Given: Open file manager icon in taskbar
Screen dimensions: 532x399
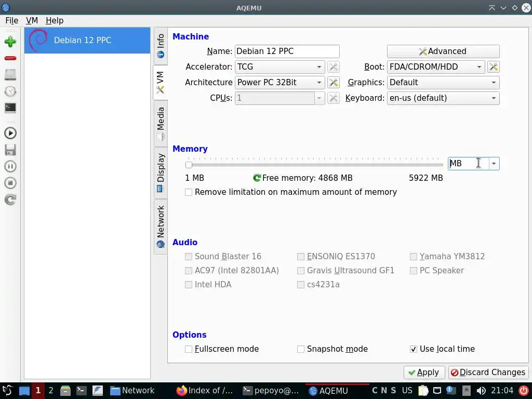Looking at the screenshot, I should [x=65, y=391].
